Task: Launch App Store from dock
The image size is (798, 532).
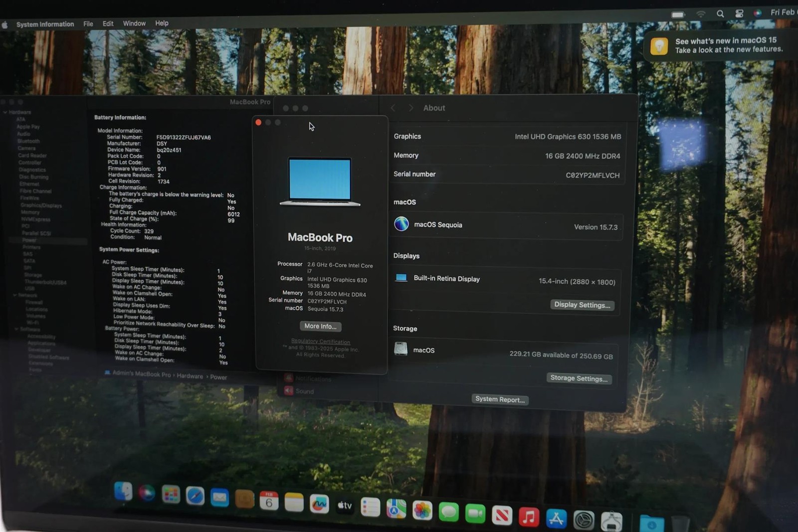Action: 556,519
